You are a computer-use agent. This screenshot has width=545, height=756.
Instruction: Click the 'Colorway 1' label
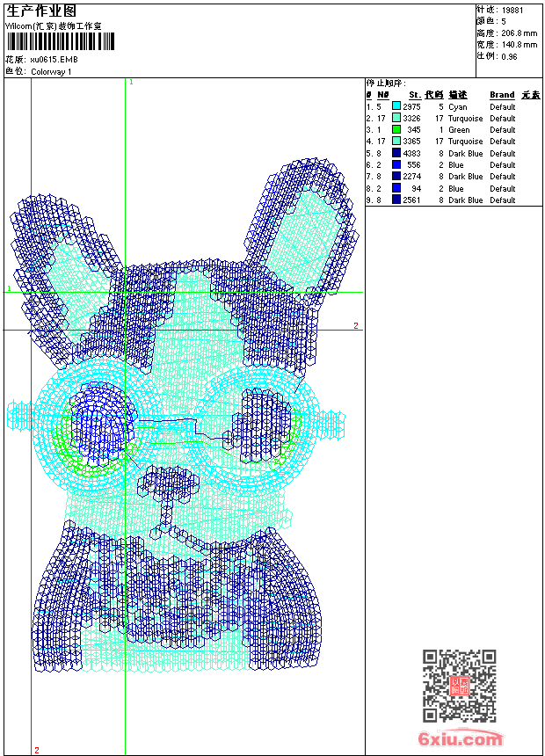click(x=51, y=72)
